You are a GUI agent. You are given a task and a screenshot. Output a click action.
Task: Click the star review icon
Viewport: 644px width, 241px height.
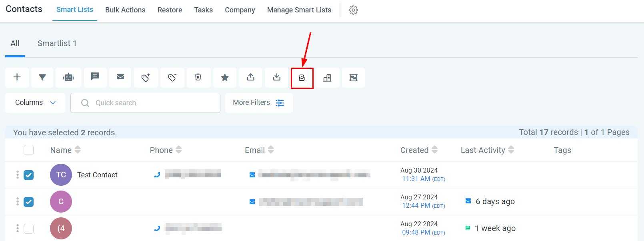tap(225, 77)
